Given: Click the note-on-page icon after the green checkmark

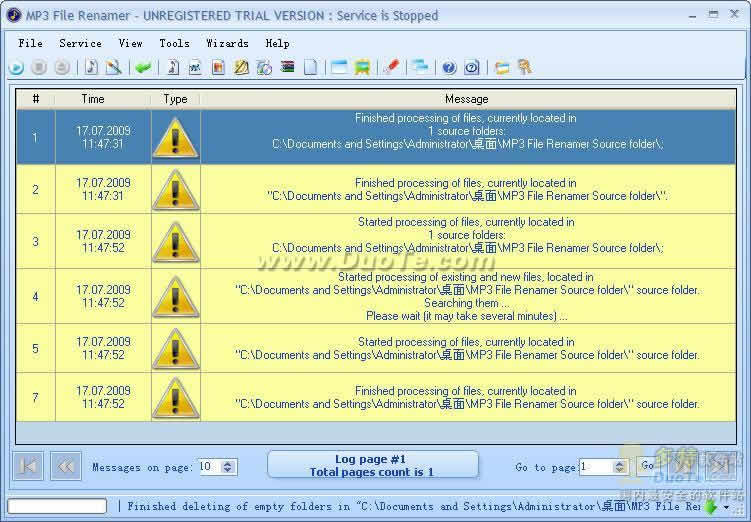Looking at the screenshot, I should click(x=172, y=68).
